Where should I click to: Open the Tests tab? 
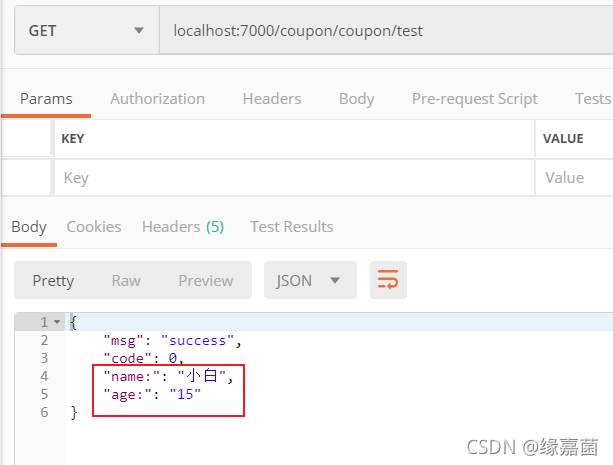(x=593, y=99)
